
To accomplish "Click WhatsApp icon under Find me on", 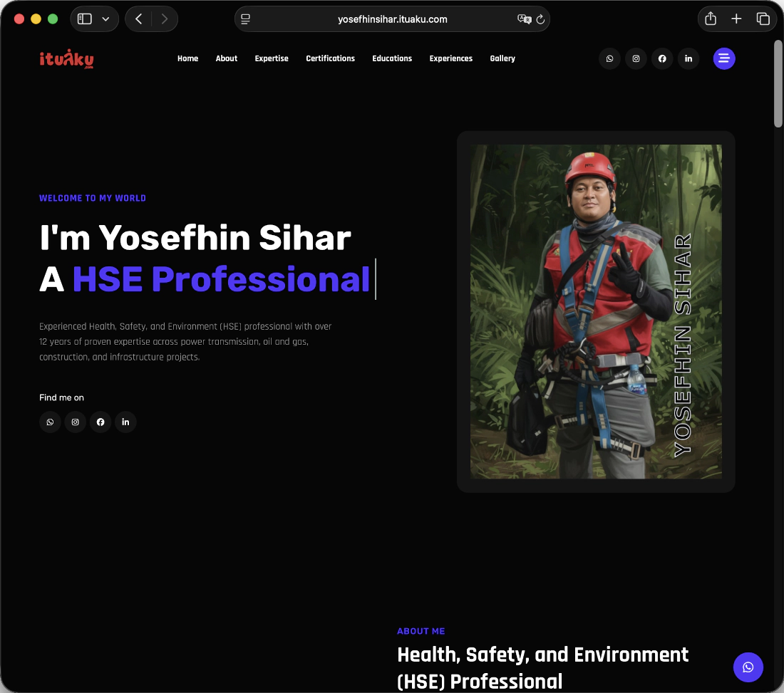I will pyautogui.click(x=50, y=422).
